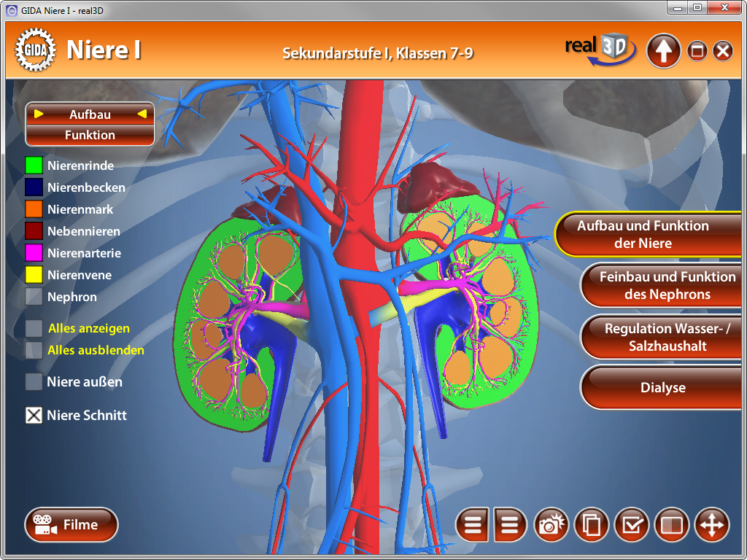Select the Aufbau tab
The width and height of the screenshot is (747, 560).
[90, 114]
